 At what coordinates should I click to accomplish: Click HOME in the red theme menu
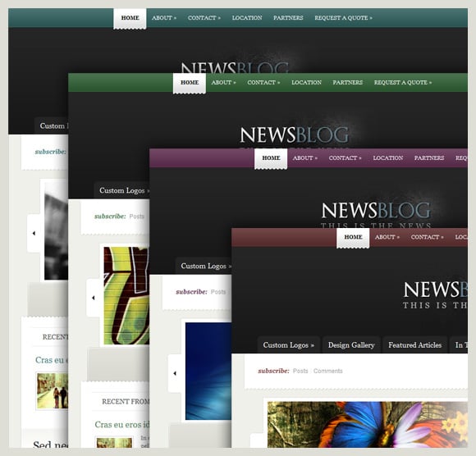pyautogui.click(x=353, y=237)
